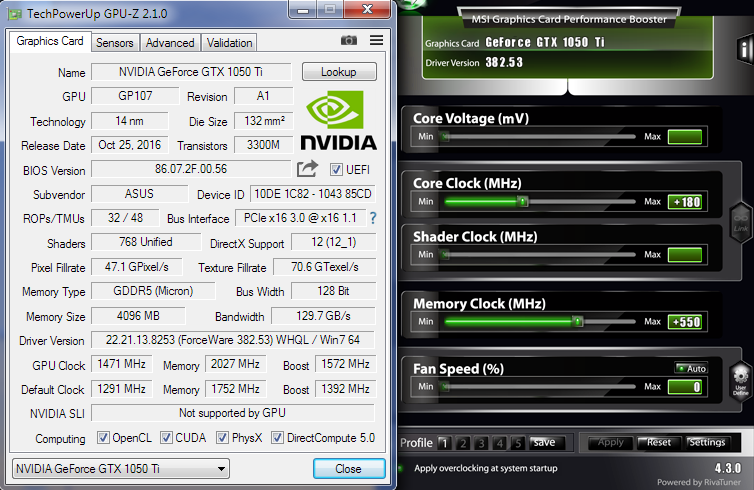The image size is (754, 490).
Task: Click the User Define fan gear icon
Action: pyautogui.click(x=741, y=381)
